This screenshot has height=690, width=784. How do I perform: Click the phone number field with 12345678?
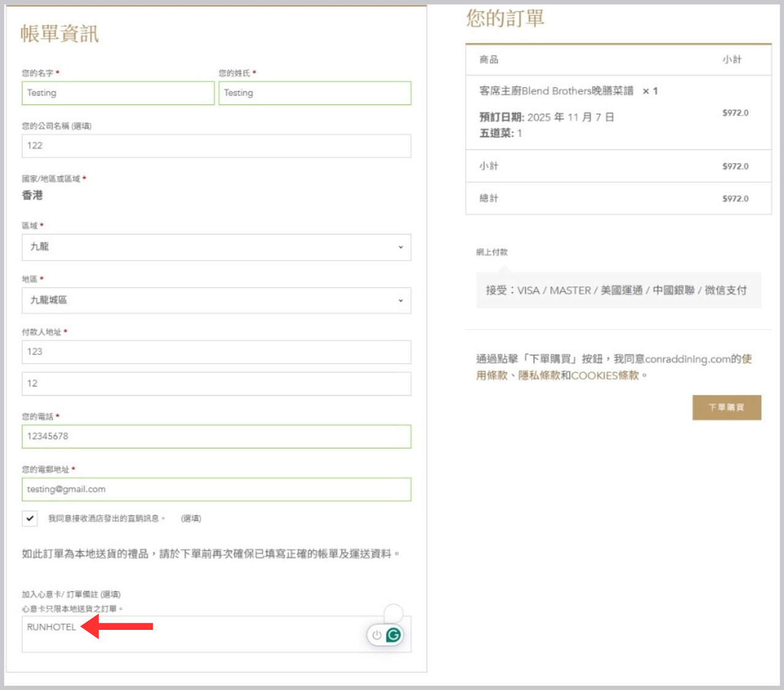pyautogui.click(x=216, y=437)
